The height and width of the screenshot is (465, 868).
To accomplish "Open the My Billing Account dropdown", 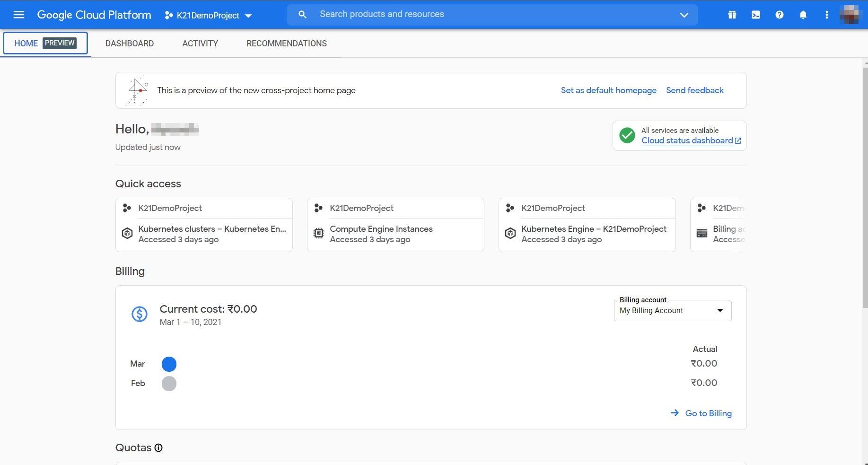I will pyautogui.click(x=672, y=310).
